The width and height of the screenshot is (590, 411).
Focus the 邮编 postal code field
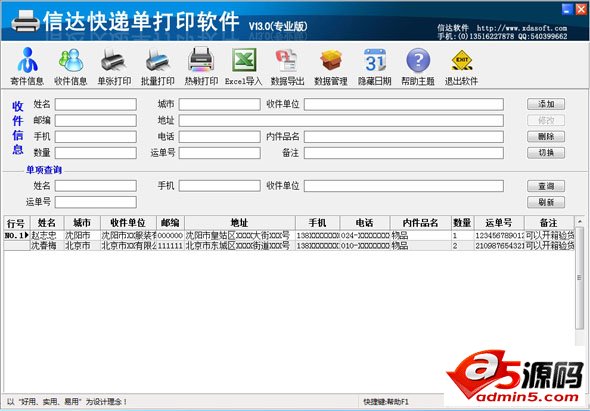96,120
